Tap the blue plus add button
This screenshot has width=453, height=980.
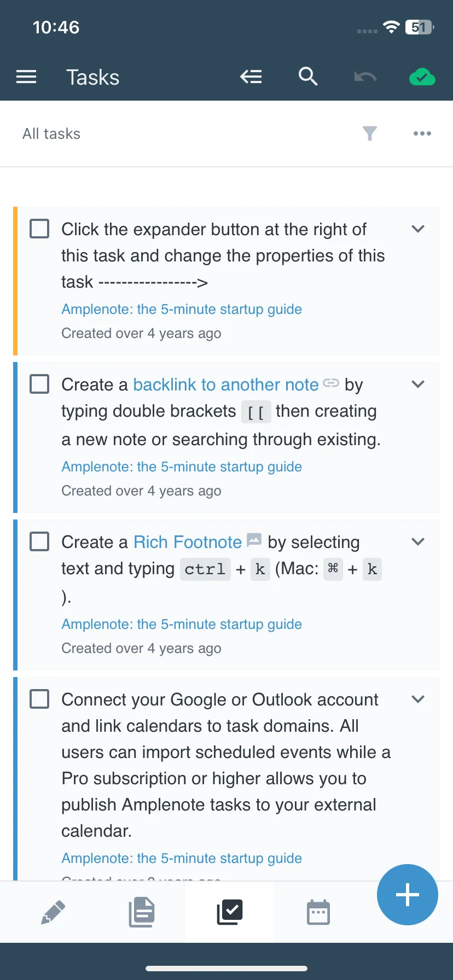coord(408,895)
